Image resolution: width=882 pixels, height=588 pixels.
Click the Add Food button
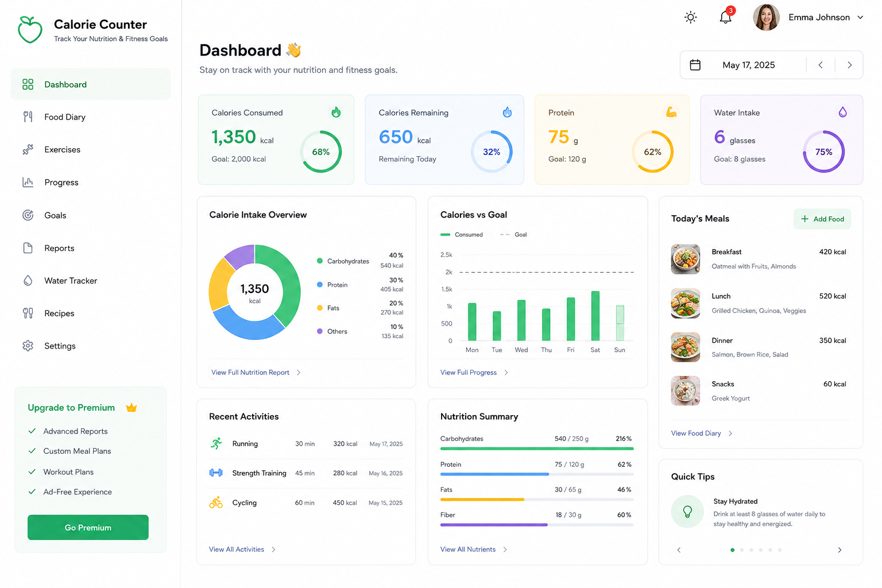click(x=822, y=219)
